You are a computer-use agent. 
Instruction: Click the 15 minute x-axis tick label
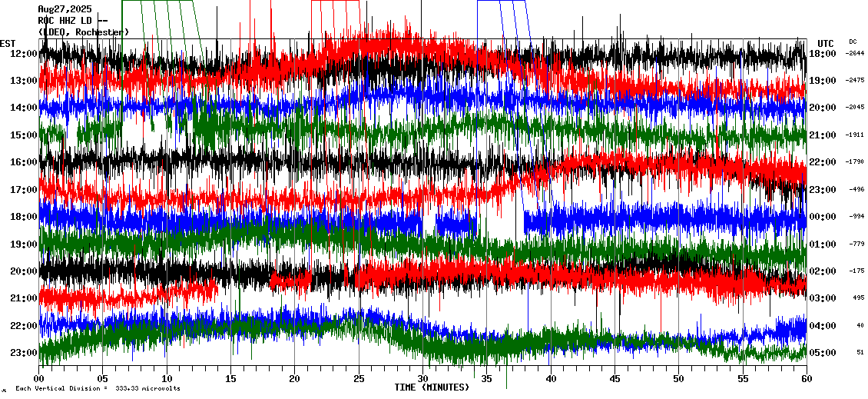pyautogui.click(x=230, y=378)
